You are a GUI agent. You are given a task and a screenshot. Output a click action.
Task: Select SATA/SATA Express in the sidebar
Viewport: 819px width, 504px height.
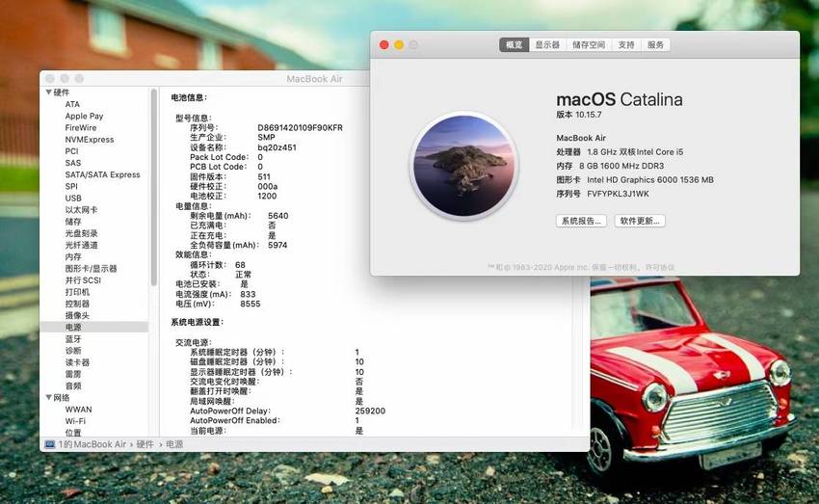click(x=102, y=175)
